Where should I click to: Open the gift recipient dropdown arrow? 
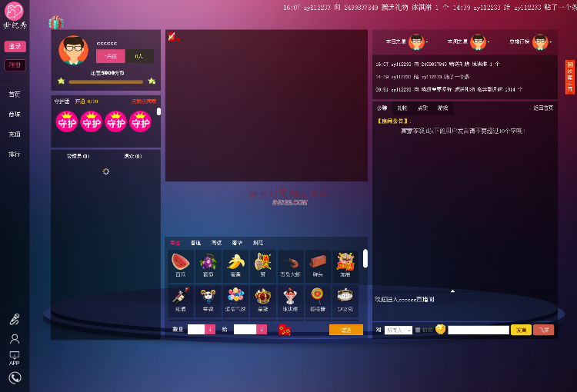point(262,330)
